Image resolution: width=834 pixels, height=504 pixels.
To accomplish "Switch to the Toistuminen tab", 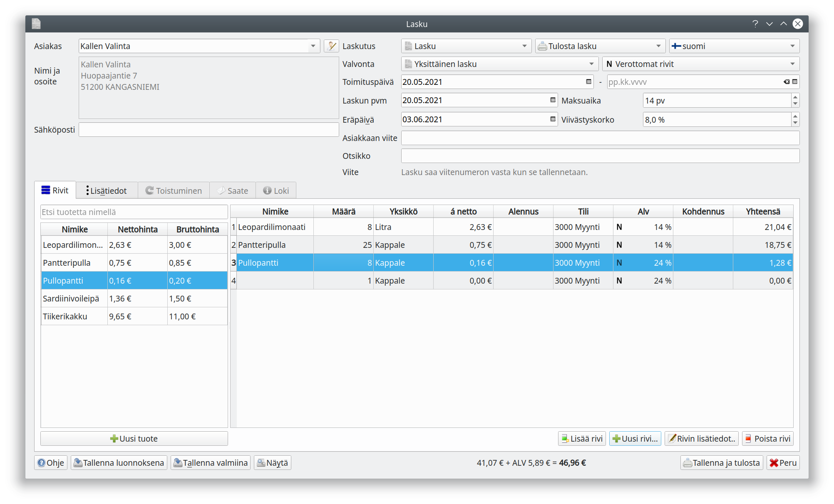I will [174, 191].
